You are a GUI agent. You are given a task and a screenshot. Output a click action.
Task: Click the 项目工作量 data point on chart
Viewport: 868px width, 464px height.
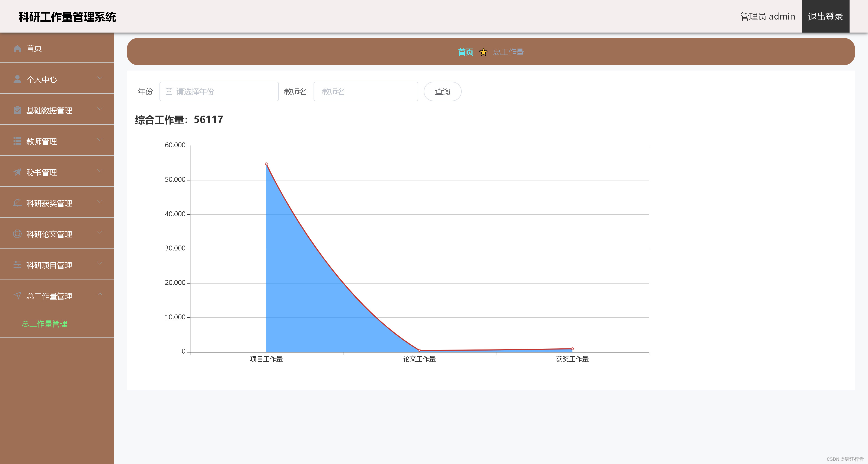click(x=266, y=164)
